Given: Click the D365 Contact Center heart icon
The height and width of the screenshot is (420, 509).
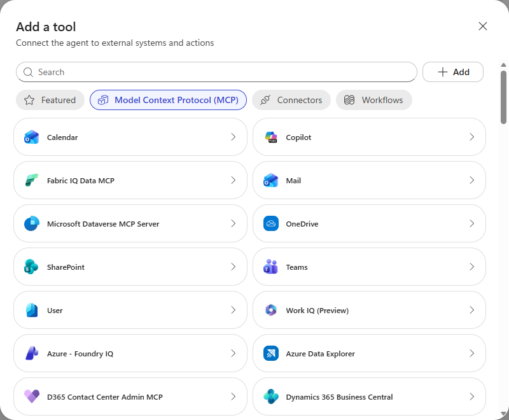Looking at the screenshot, I should 31,396.
